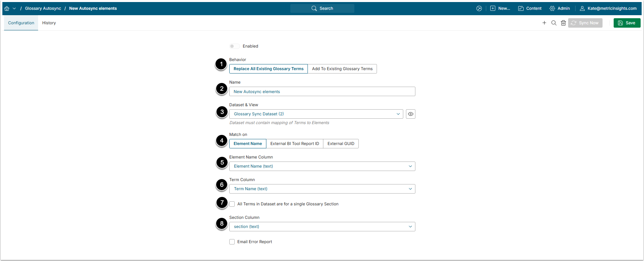Toggle the Enabled switch

[x=234, y=46]
